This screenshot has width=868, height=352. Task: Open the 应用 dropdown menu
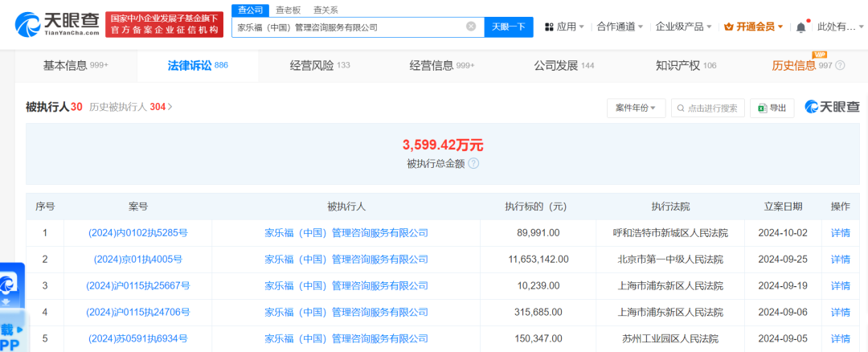565,27
